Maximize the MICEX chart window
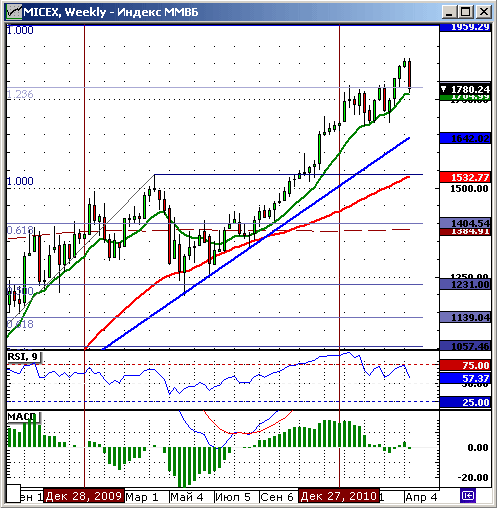The image size is (497, 508). click(466, 12)
